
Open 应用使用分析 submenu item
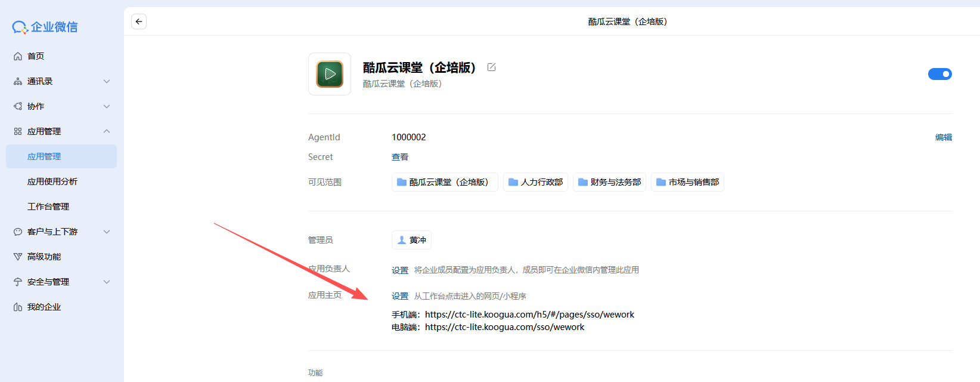[x=61, y=181]
